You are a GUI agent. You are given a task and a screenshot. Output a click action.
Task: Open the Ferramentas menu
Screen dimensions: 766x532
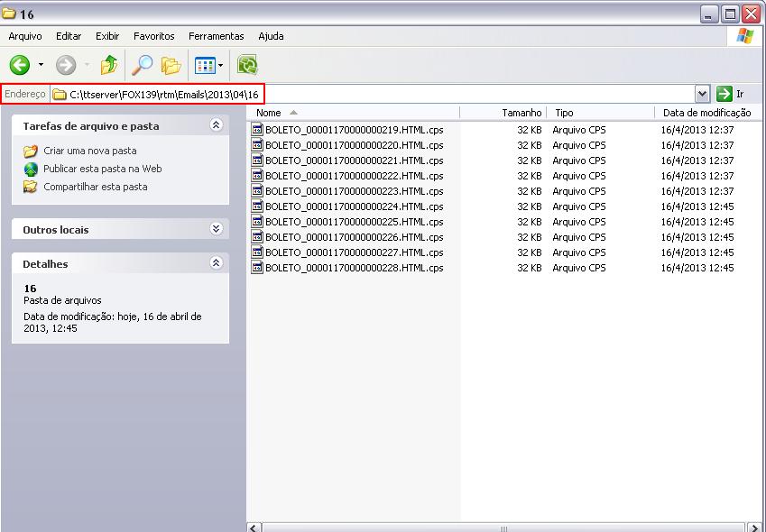[x=216, y=36]
